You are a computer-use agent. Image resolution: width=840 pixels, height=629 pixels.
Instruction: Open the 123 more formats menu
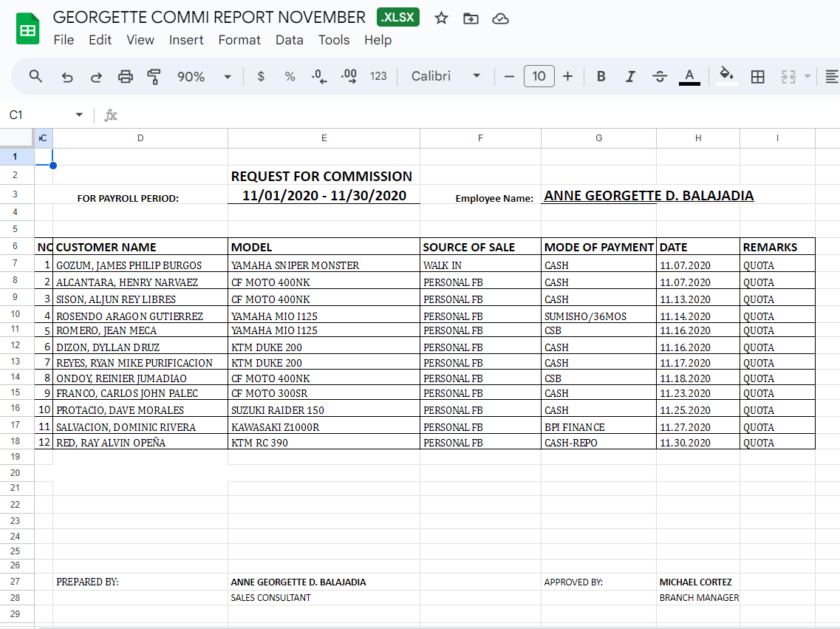[378, 77]
